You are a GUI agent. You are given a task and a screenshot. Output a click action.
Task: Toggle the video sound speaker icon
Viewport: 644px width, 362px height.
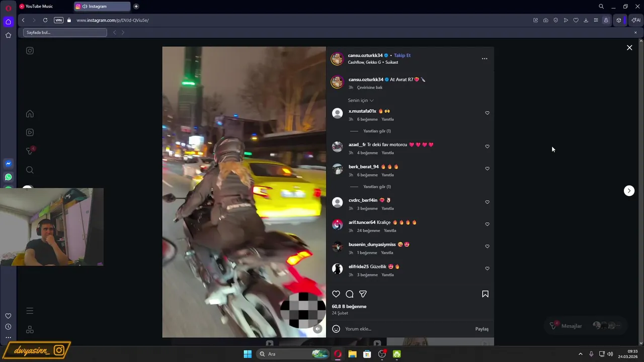coord(317,329)
